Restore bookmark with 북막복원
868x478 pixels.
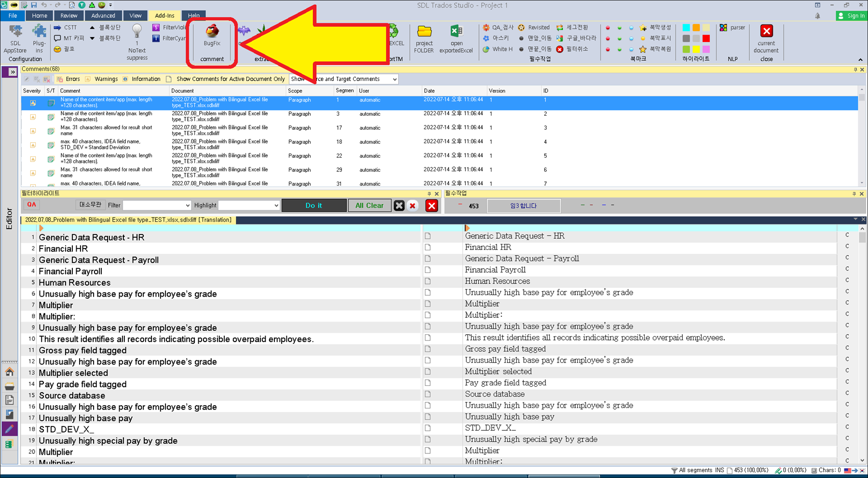point(655,49)
